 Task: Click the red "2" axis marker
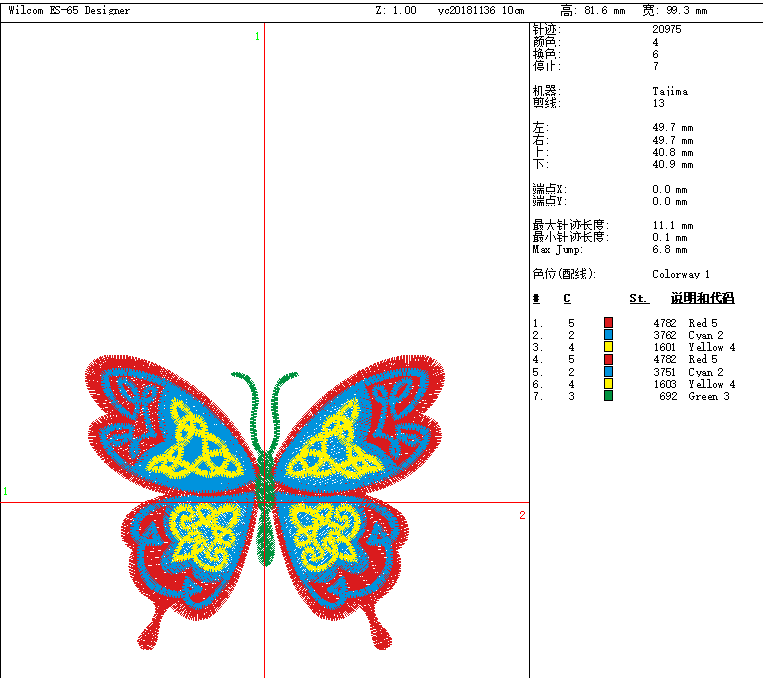(522, 515)
